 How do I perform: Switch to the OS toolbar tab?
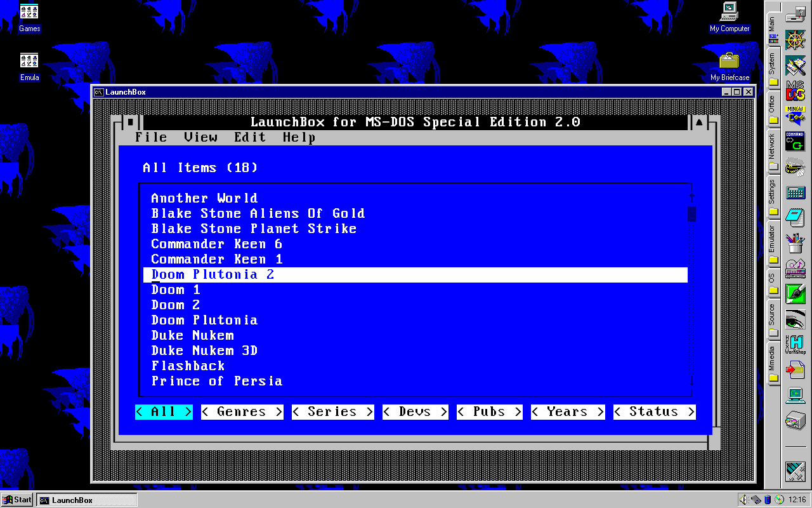click(773, 282)
